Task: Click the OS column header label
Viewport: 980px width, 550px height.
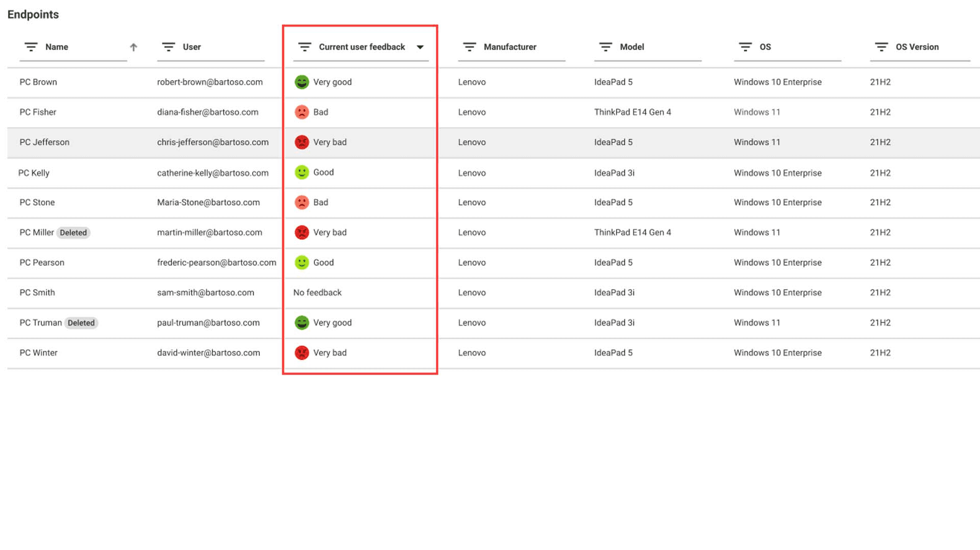Action: (x=765, y=47)
